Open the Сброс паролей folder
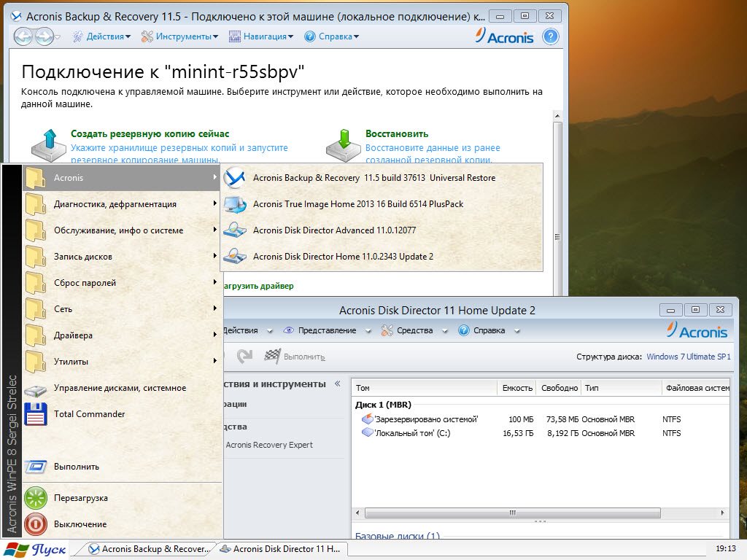Viewport: 747px width, 560px height. 122,282
